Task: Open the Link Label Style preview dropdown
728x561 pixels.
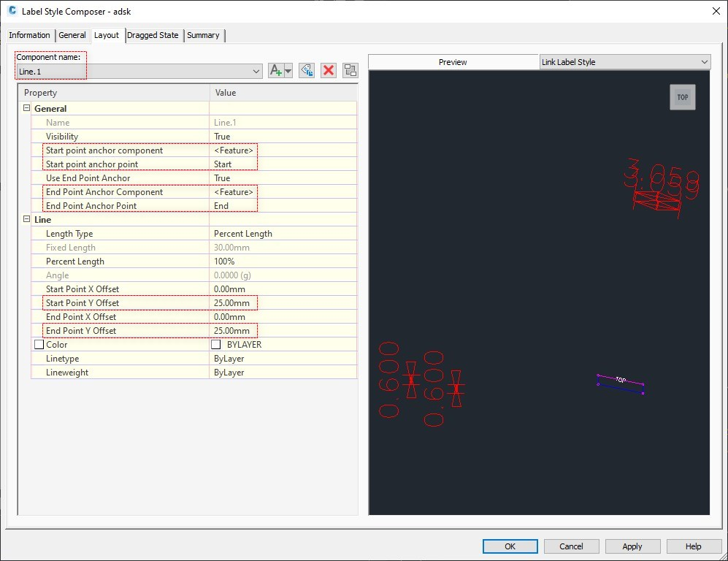Action: 625,62
